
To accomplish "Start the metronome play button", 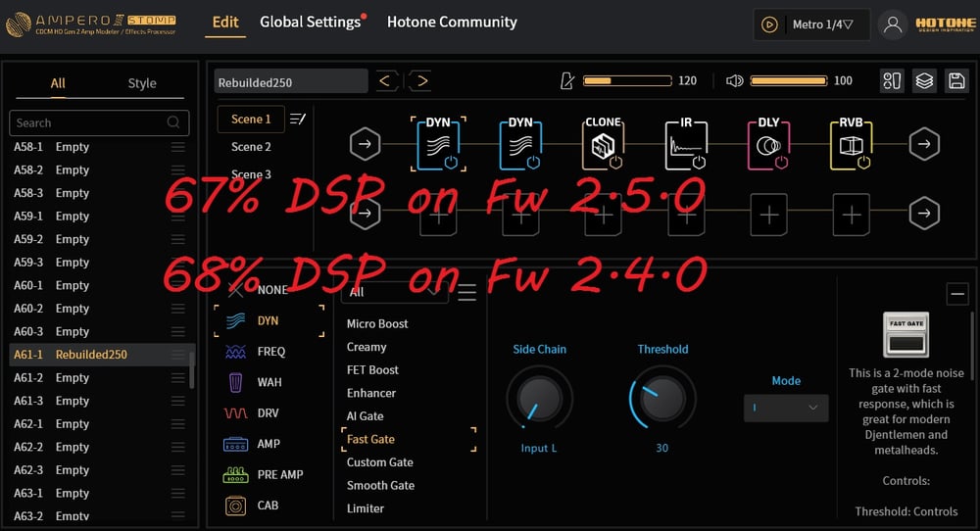I will (x=769, y=24).
